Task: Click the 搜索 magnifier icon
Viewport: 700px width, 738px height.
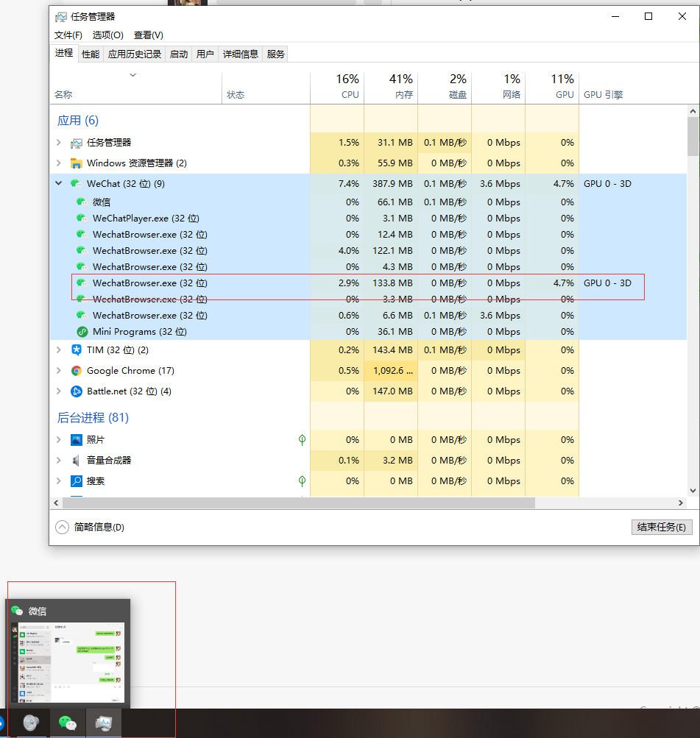Action: [x=77, y=481]
